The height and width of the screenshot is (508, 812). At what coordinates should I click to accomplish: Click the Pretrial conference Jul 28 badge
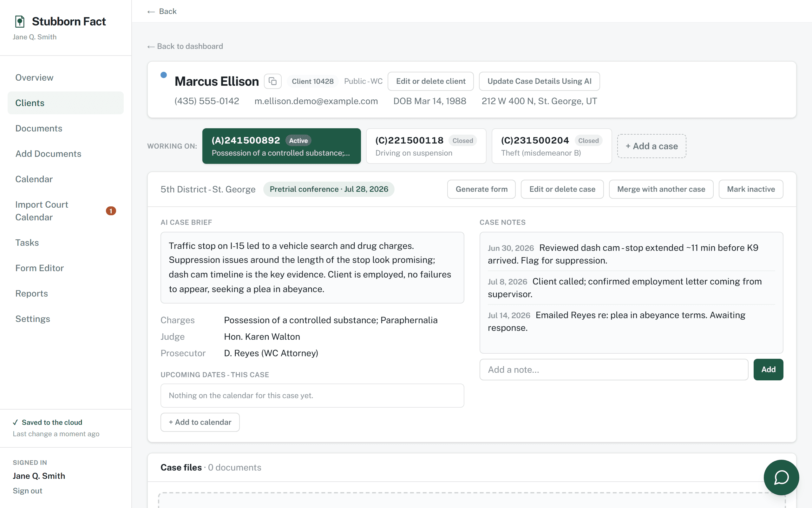[x=329, y=189]
